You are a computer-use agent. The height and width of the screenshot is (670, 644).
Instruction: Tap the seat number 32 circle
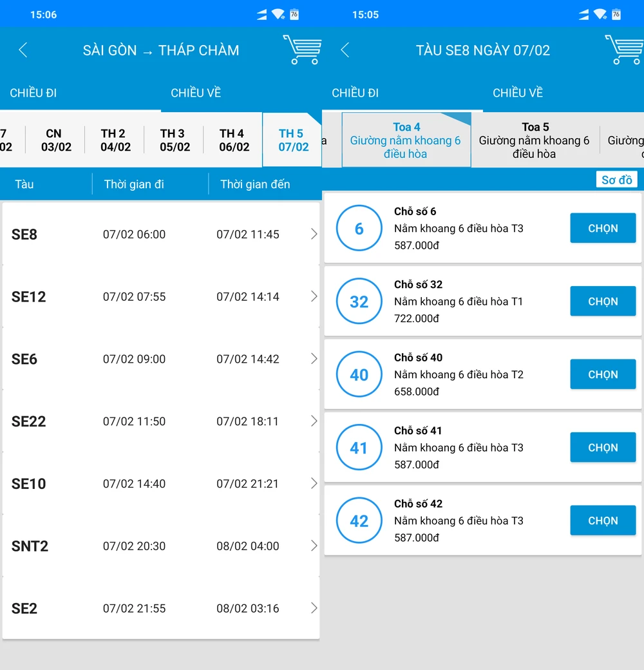coord(359,301)
